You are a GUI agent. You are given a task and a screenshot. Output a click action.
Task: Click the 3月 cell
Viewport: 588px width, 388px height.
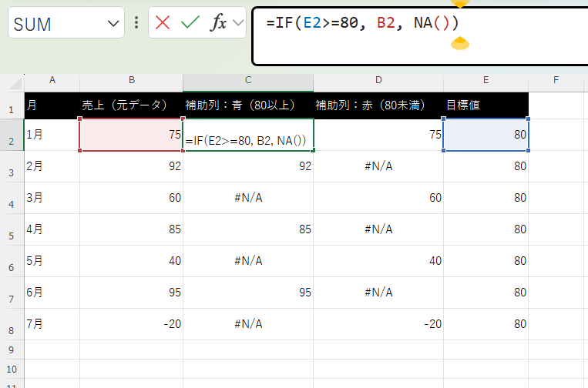(52, 198)
